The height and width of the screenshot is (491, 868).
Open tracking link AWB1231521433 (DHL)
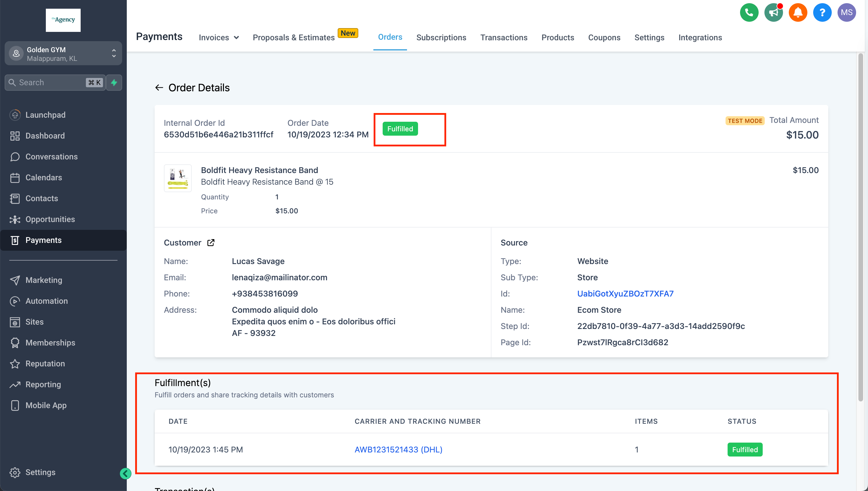[398, 450]
